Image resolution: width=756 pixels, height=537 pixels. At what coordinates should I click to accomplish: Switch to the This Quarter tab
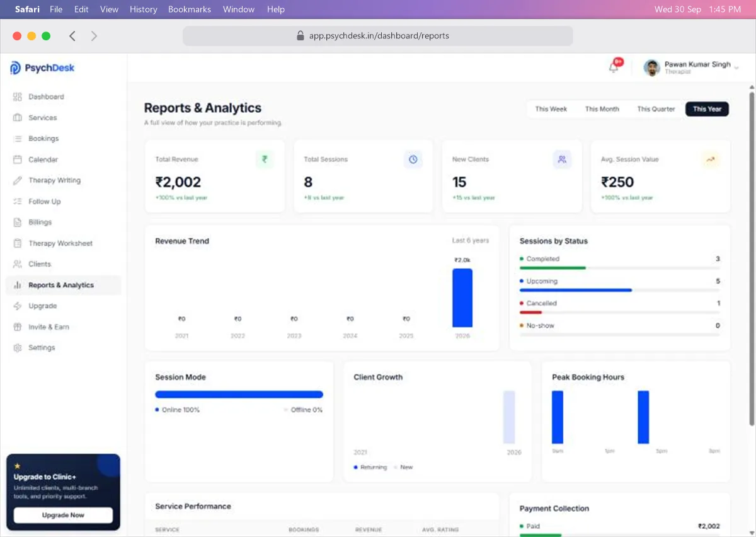click(x=656, y=109)
